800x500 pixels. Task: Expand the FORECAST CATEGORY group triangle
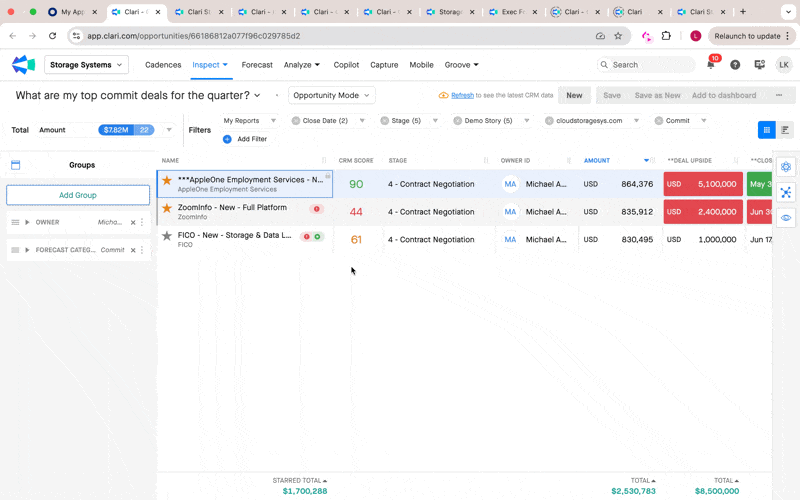click(27, 250)
